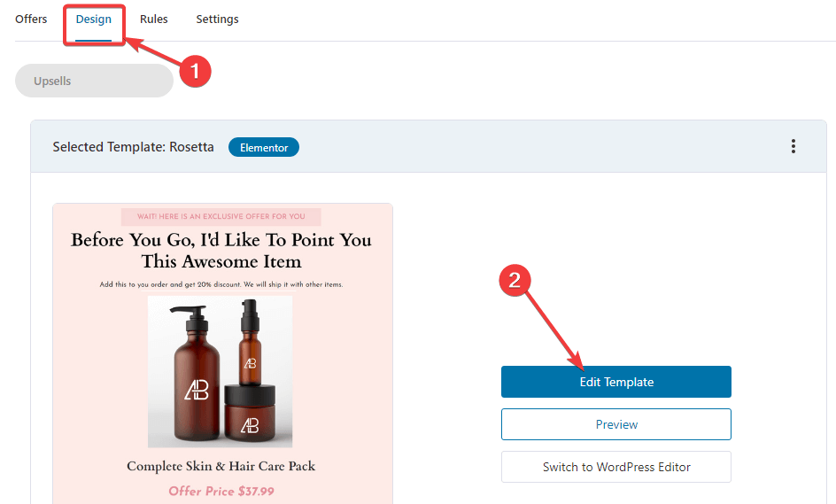Image resolution: width=836 pixels, height=504 pixels.
Task: Click Complete Skin & Hair Care Pack title
Action: [x=221, y=466]
